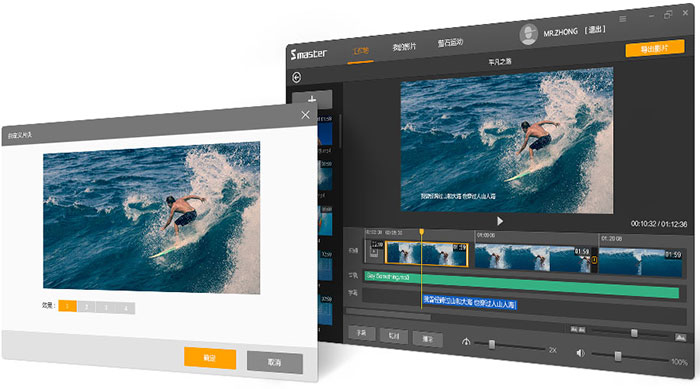Click the speedometer playback speed icon
The height and width of the screenshot is (389, 700).
(x=466, y=342)
